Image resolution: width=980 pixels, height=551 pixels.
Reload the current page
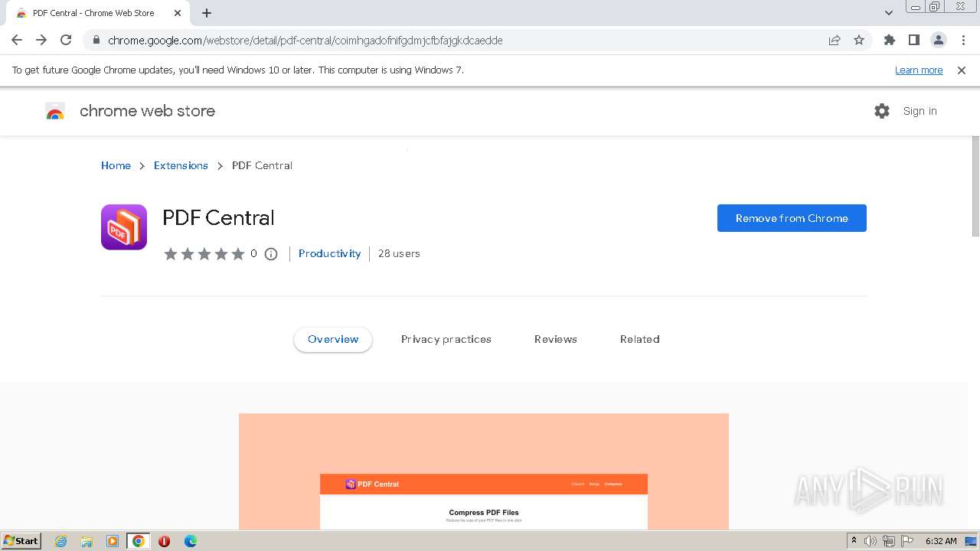tap(66, 41)
